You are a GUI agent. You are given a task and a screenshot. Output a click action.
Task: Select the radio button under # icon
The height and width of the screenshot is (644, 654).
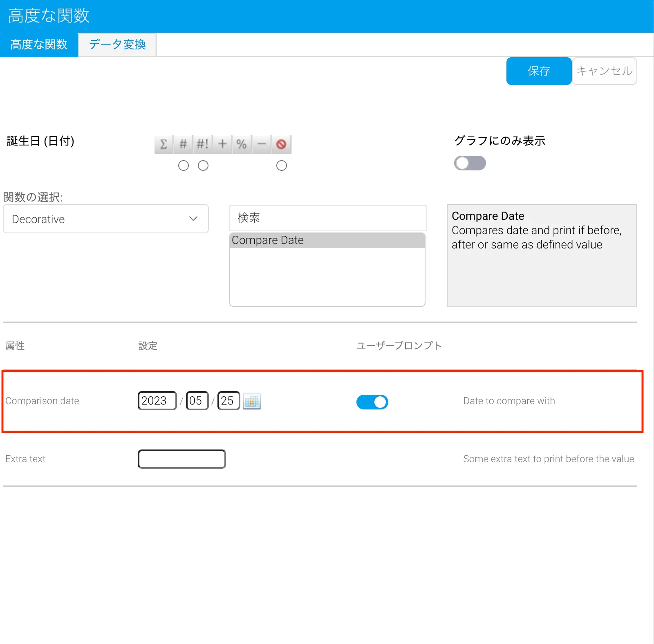coord(184,165)
